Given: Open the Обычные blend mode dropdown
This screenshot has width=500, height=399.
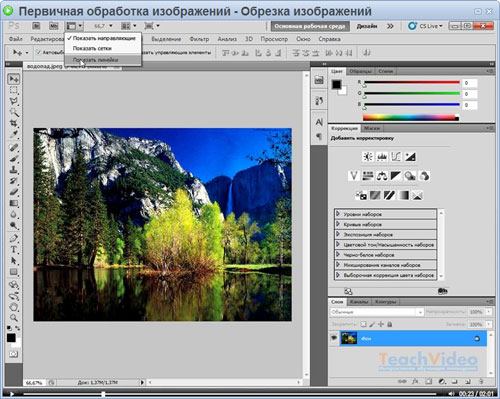Looking at the screenshot, I should point(376,312).
